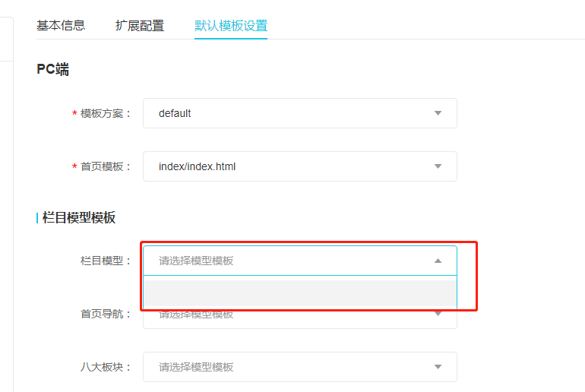Switch to the 基本信息 tab
585x392 pixels.
pyautogui.click(x=61, y=25)
